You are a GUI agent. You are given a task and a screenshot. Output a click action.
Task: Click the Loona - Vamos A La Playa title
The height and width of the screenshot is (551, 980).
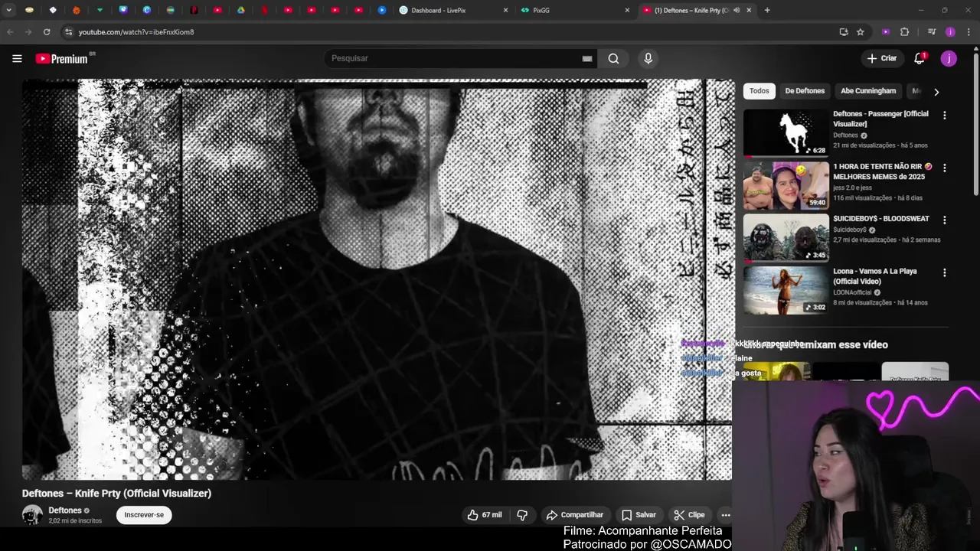point(875,276)
